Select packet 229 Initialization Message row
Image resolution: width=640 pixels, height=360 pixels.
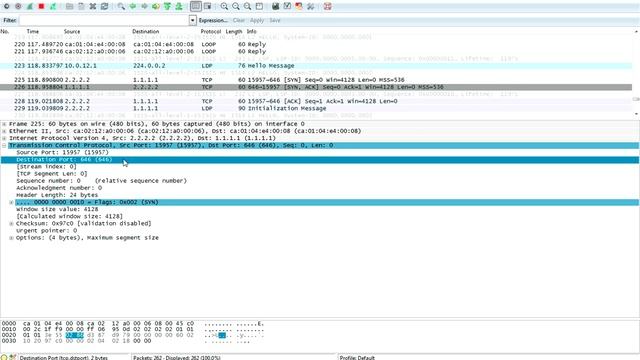[316, 108]
